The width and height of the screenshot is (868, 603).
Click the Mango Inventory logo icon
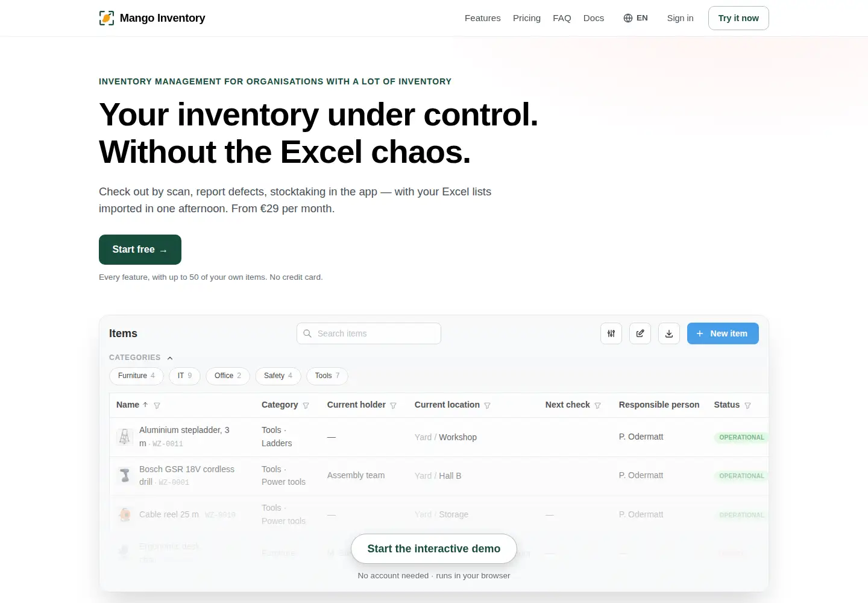coord(107,18)
